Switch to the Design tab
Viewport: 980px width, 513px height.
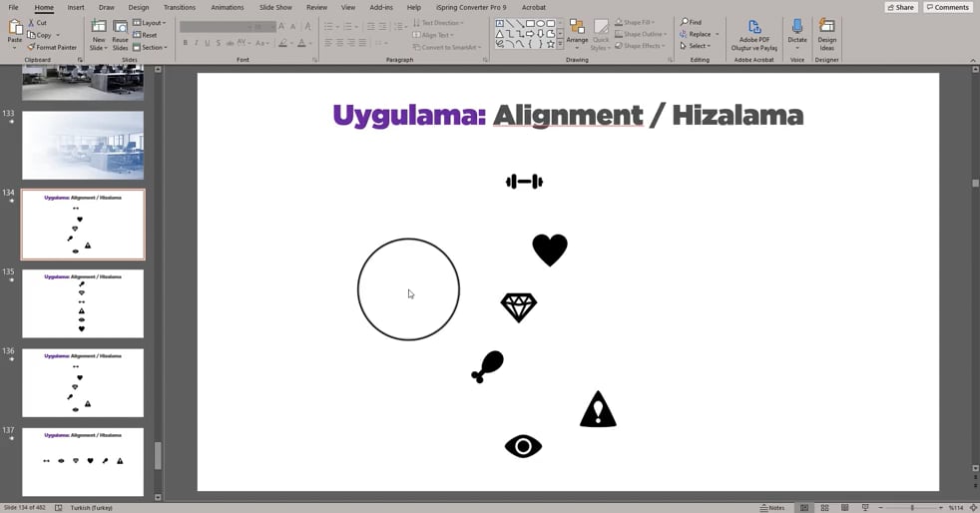pos(138,8)
